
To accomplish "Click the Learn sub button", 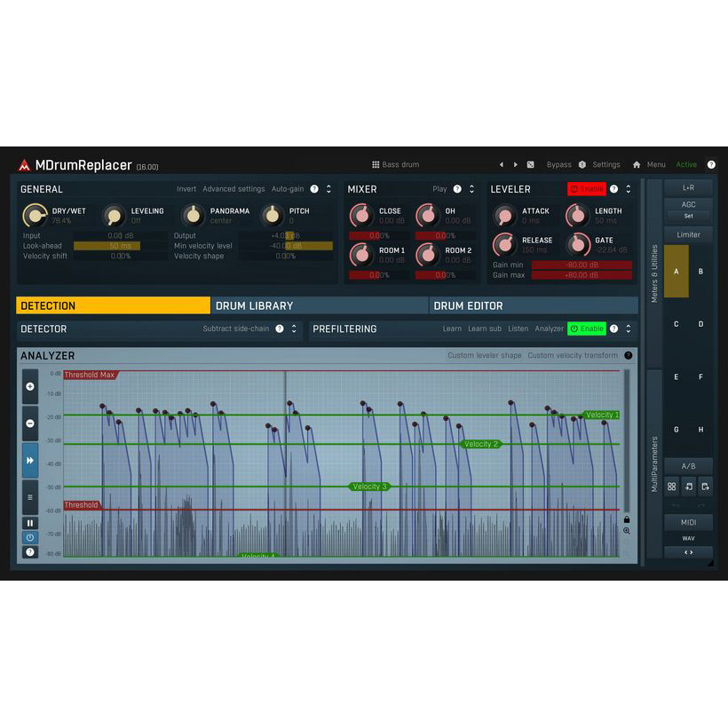I will click(x=485, y=328).
